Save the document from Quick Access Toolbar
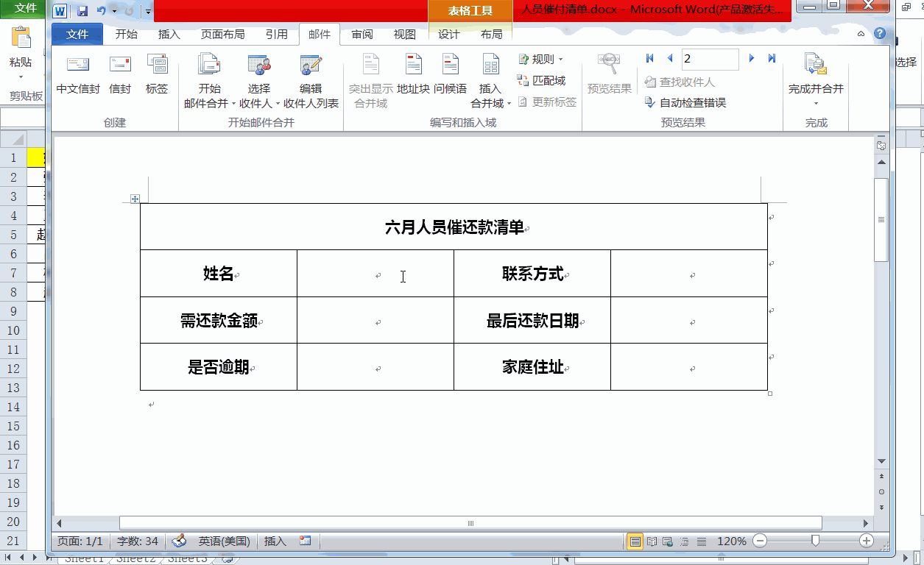924x565 pixels. click(x=82, y=11)
